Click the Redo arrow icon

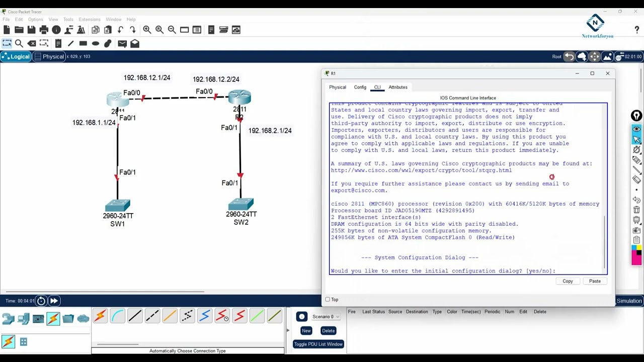pos(133,30)
